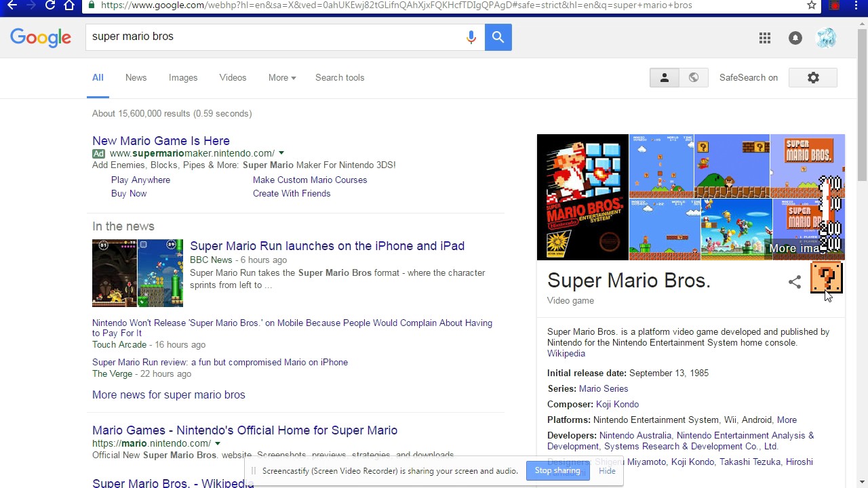Show private results with person icon

click(665, 78)
